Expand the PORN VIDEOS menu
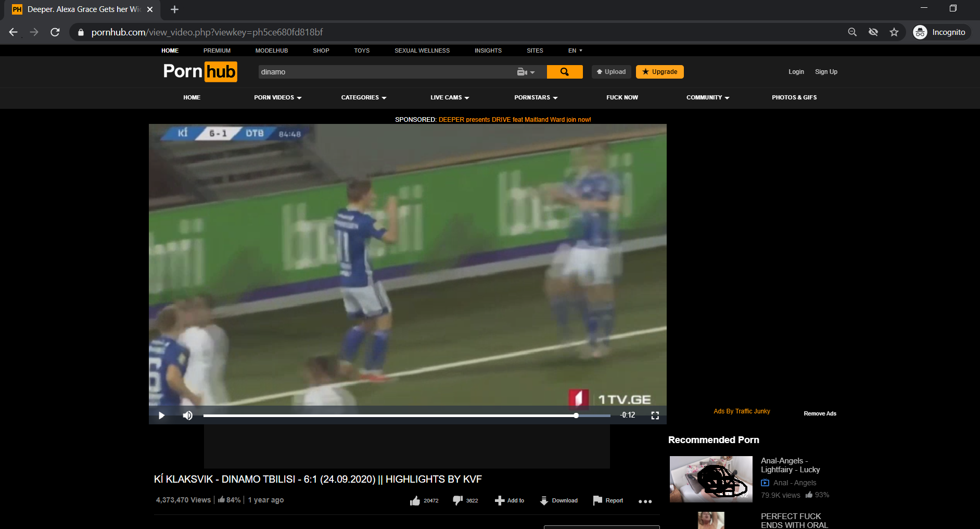The width and height of the screenshot is (980, 529). (x=278, y=97)
